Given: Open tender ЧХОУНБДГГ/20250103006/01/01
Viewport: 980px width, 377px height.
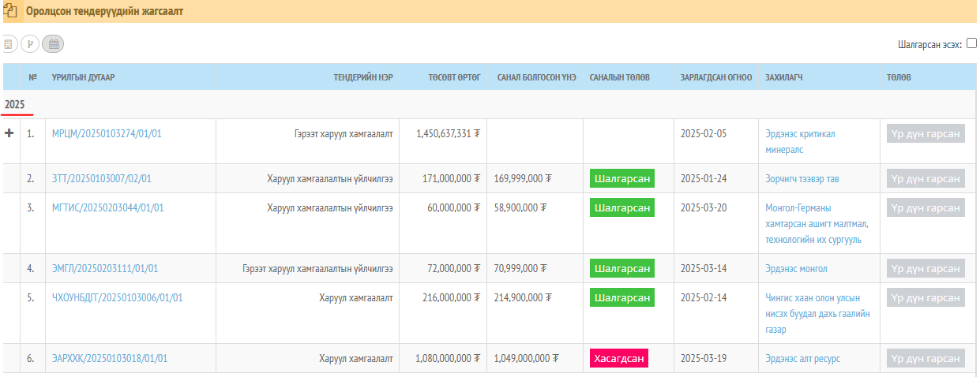Looking at the screenshot, I should point(118,297).
